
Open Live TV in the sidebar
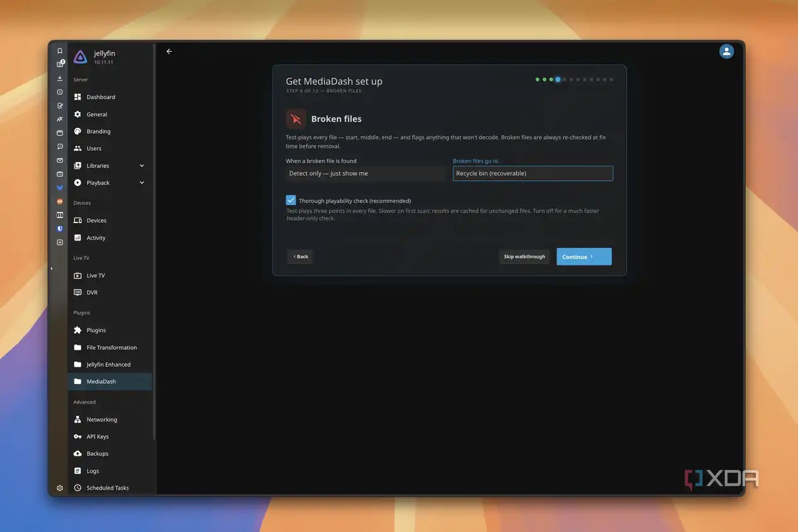pyautogui.click(x=110, y=275)
